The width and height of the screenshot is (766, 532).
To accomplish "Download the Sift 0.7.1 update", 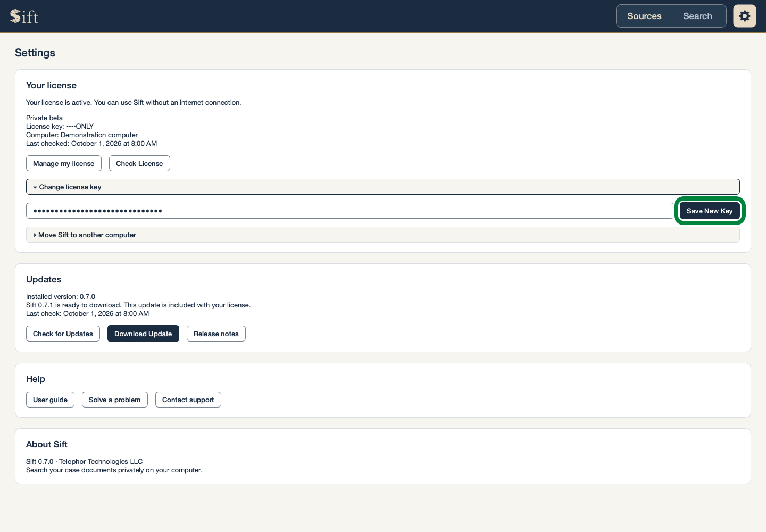I will tap(143, 334).
